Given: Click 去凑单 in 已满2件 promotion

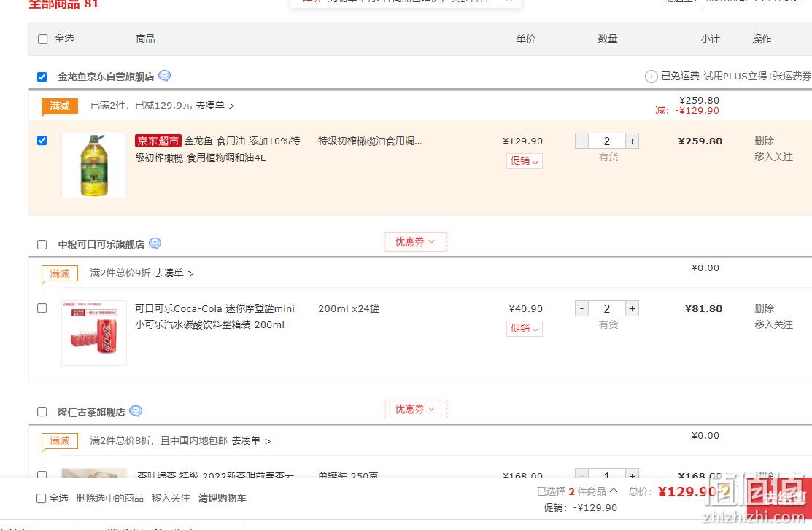Looking at the screenshot, I should (215, 105).
